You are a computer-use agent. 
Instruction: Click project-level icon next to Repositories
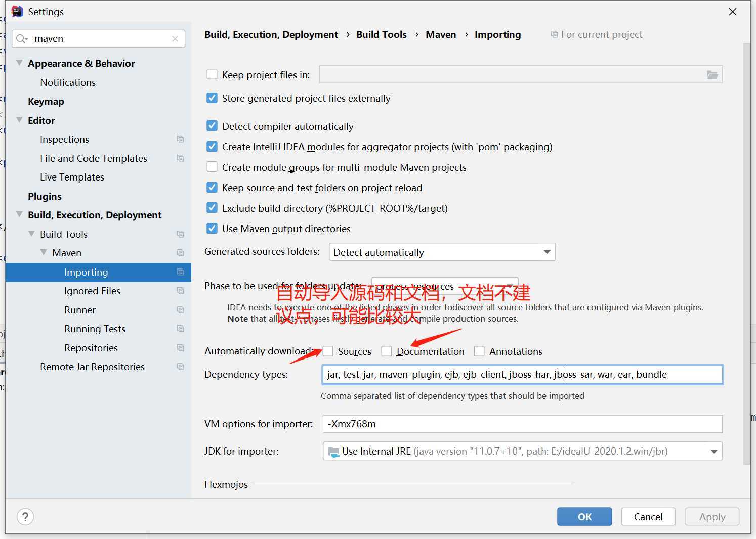[x=180, y=348]
